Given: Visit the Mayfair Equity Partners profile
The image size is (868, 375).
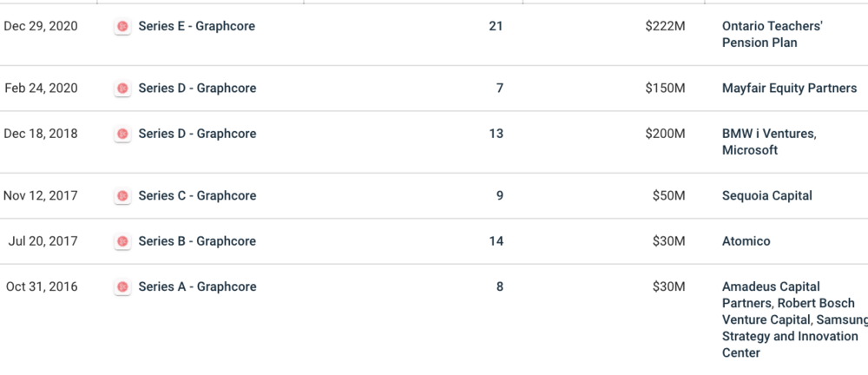Looking at the screenshot, I should [789, 88].
